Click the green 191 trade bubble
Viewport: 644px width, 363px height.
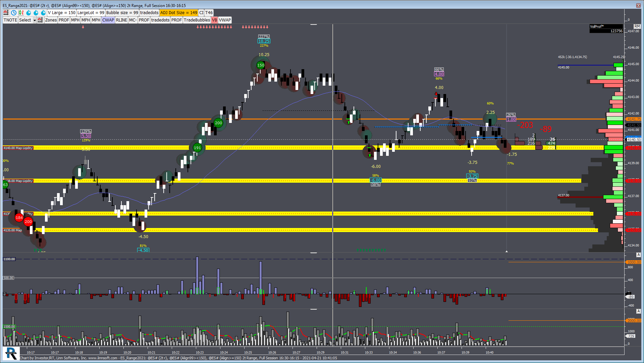[x=197, y=148]
